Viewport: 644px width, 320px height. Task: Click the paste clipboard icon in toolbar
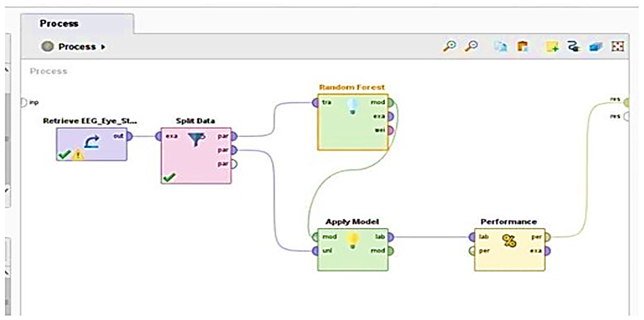[523, 46]
